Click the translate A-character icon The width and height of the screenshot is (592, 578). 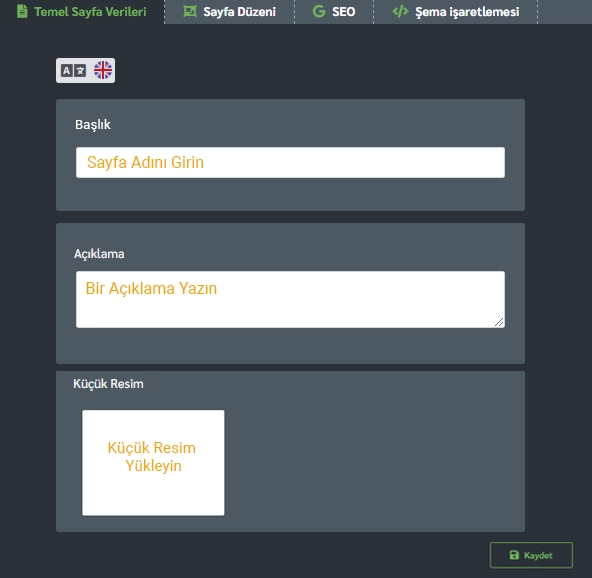click(x=74, y=71)
